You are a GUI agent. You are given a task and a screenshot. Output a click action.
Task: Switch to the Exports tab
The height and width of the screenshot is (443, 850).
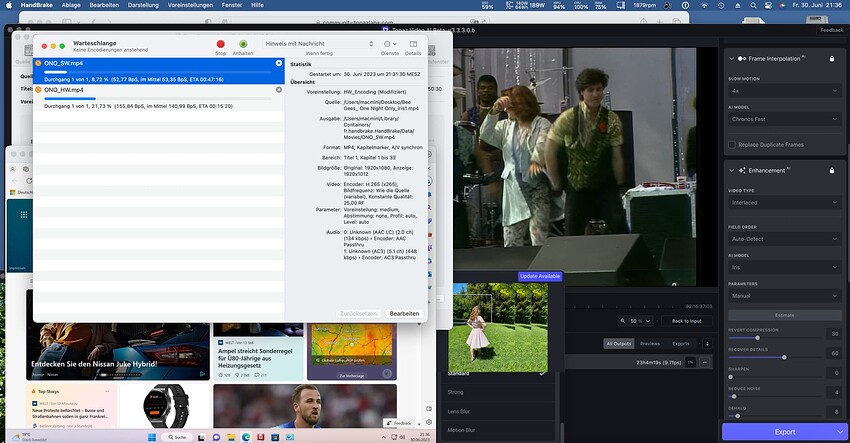[681, 344]
